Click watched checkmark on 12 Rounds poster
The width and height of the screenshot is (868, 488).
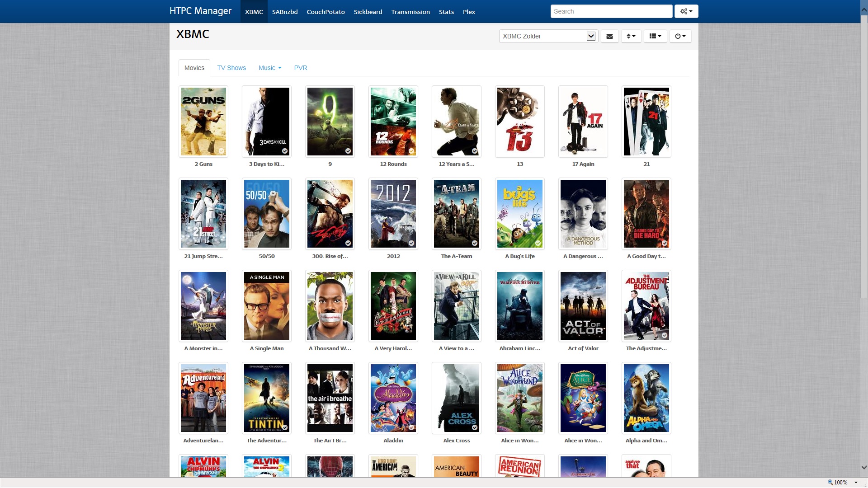pyautogui.click(x=411, y=151)
